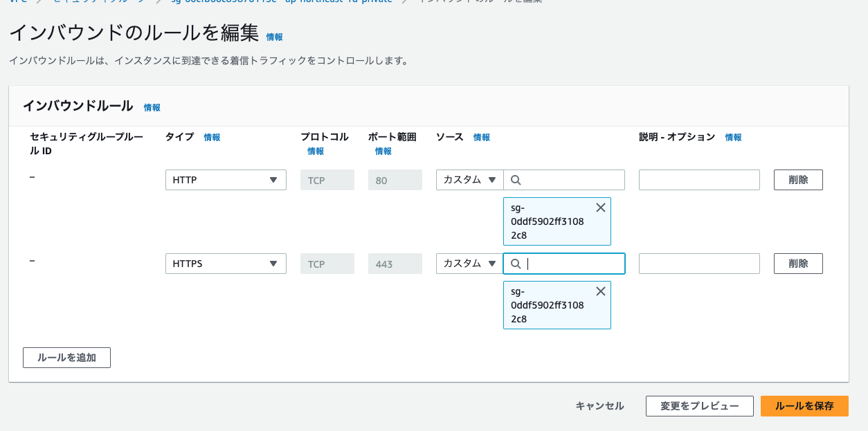This screenshot has height=431, width=868.
Task: Open 情報 link next to 説明 - オプション column
Action: click(x=734, y=138)
